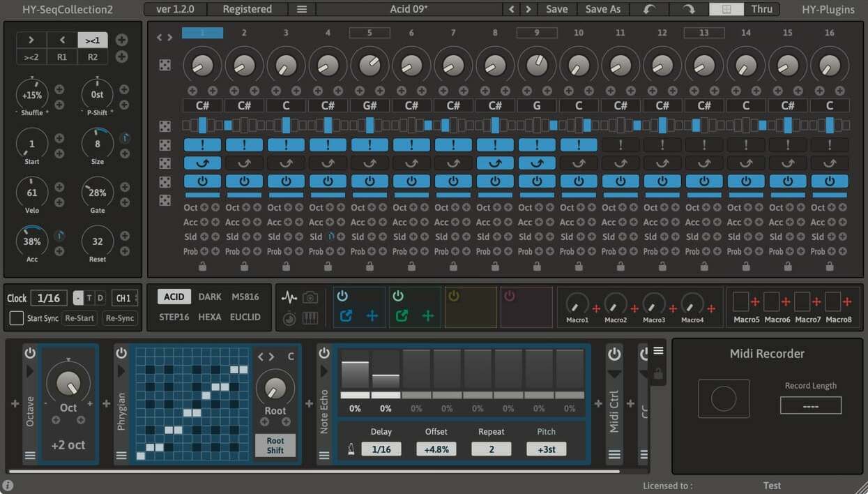
Task: Open the Delay 1/16 value selector
Action: 381,449
